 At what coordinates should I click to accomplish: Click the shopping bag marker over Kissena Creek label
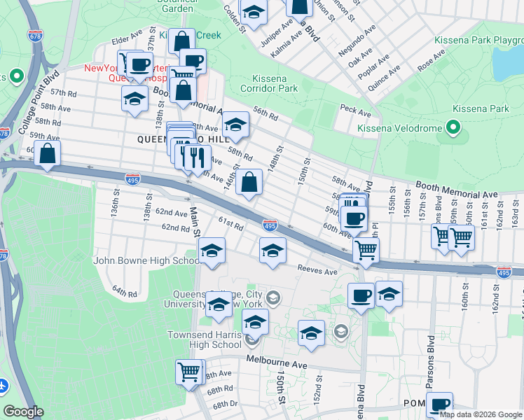[182, 43]
